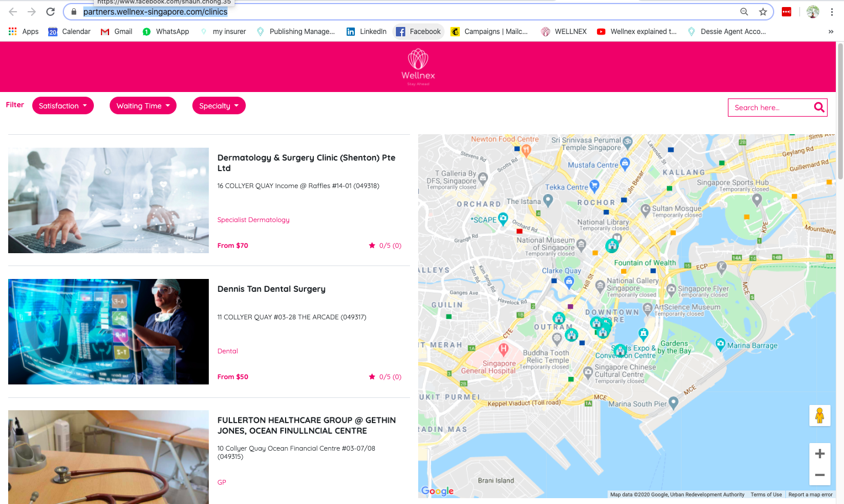
Task: Click the Wellnex logo in header
Action: (x=418, y=67)
